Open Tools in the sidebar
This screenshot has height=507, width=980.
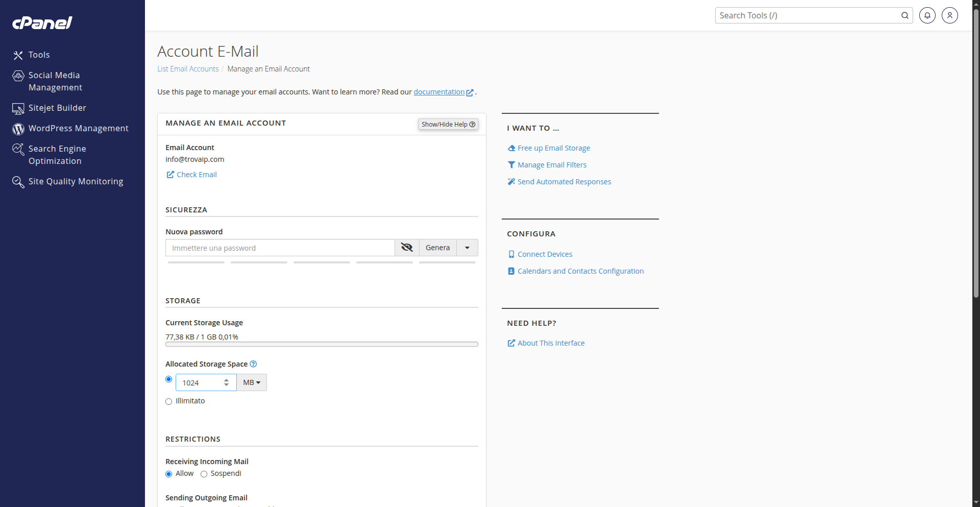pyautogui.click(x=39, y=55)
